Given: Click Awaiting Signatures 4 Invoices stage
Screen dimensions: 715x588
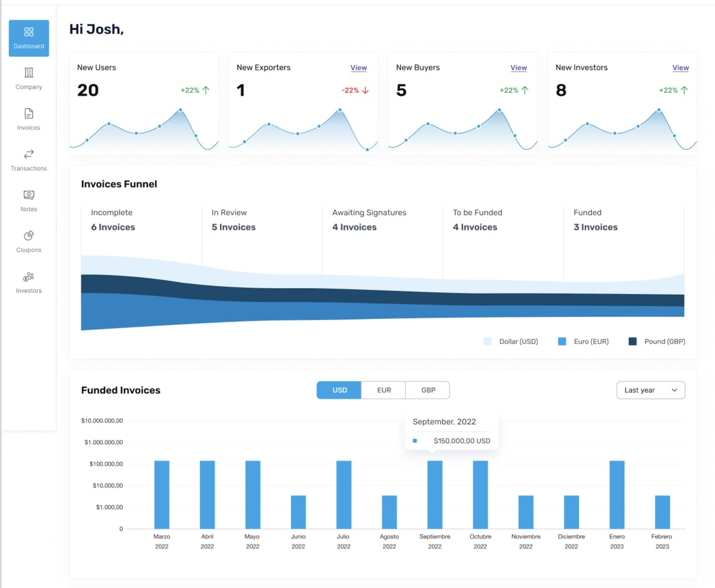Looking at the screenshot, I should click(369, 220).
